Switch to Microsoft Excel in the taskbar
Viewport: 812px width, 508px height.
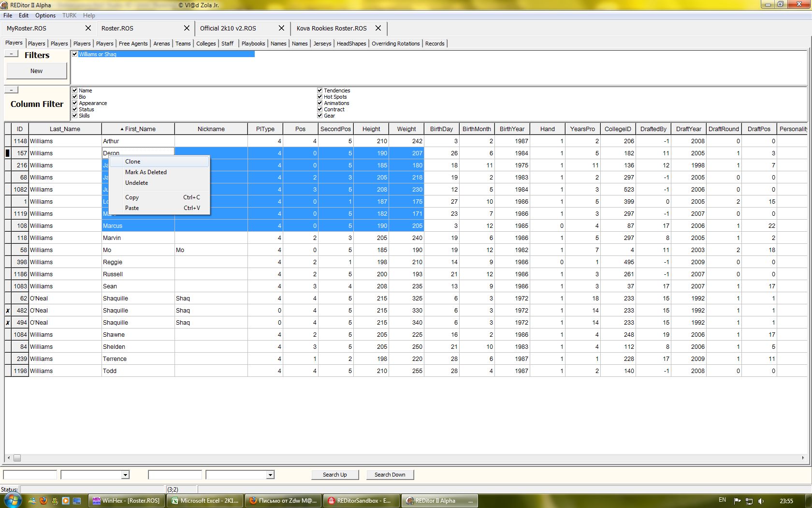coord(205,501)
